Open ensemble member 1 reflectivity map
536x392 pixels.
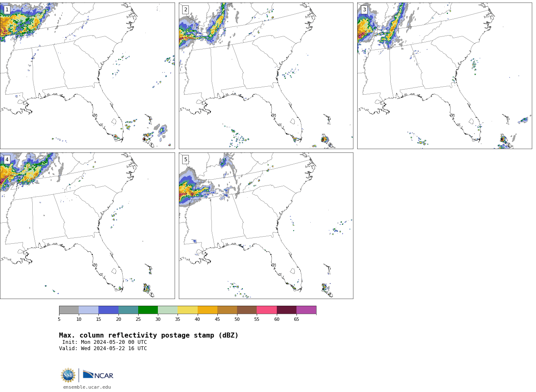click(87, 76)
